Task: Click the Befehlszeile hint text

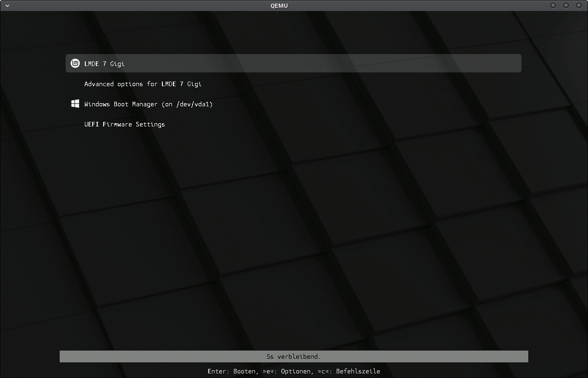Action: 358,371
